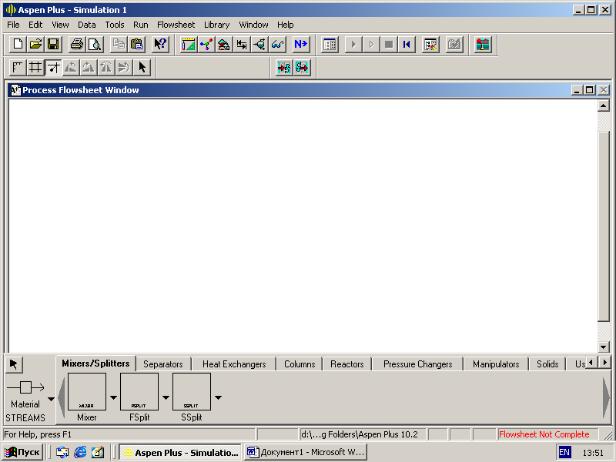Toggle the grid display icon
This screenshot has height=462, width=616.
point(35,68)
